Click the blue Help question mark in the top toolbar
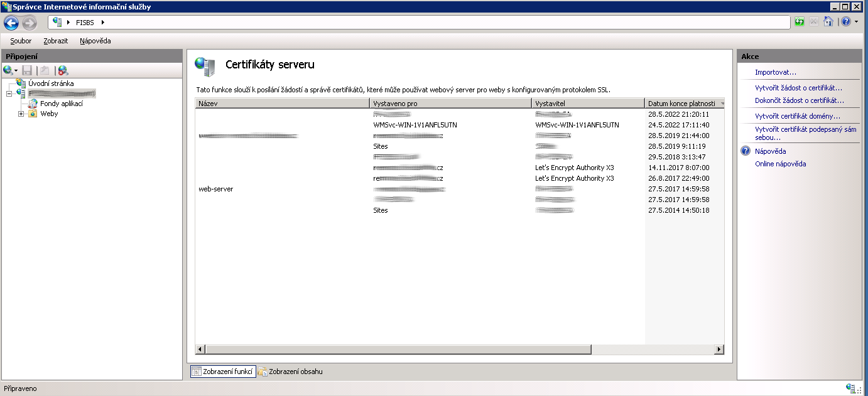Image resolution: width=868 pixels, height=396 pixels. [x=845, y=22]
